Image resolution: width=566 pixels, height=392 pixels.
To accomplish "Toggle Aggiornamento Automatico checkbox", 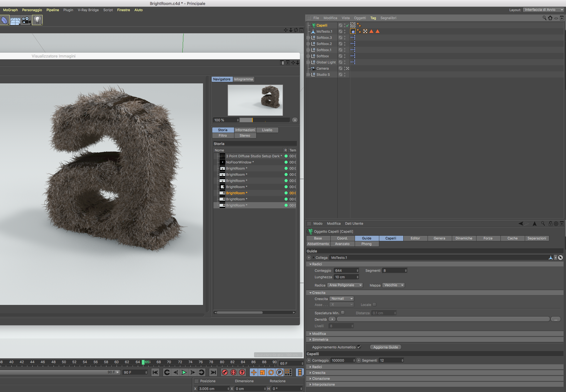I will pos(359,347).
